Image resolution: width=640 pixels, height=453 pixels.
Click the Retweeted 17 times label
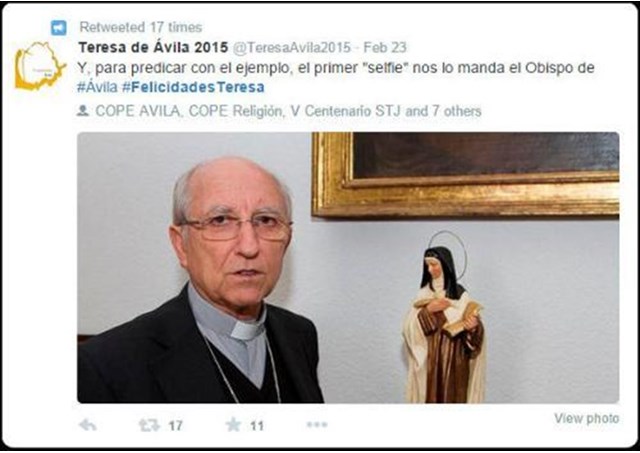(x=140, y=27)
